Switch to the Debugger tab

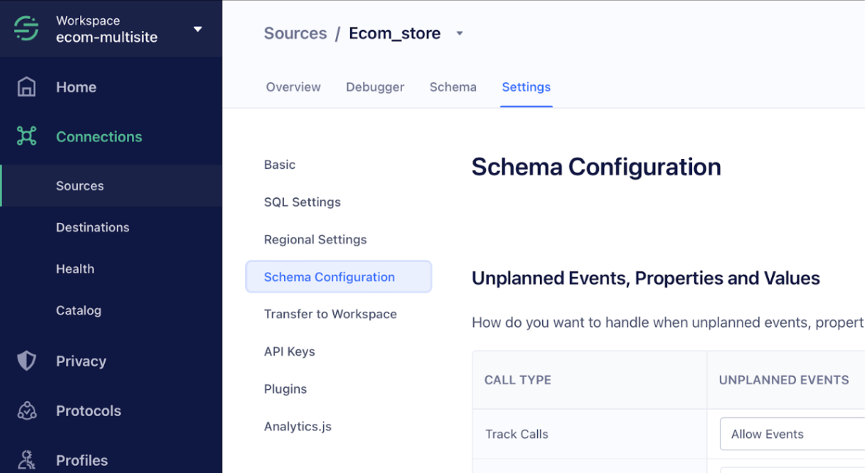pyautogui.click(x=375, y=87)
